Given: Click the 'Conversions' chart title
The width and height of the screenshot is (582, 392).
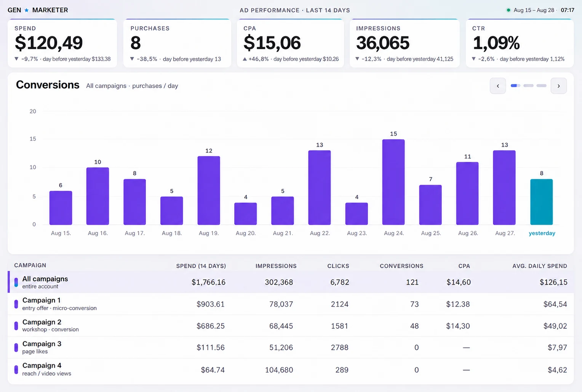Looking at the screenshot, I should tap(48, 85).
